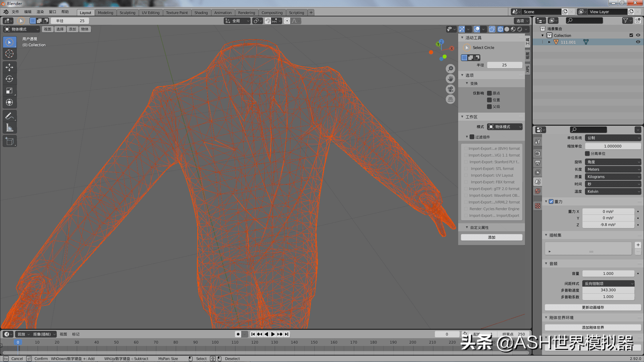
Task: Drag the gravity Z value slider
Action: (x=608, y=225)
